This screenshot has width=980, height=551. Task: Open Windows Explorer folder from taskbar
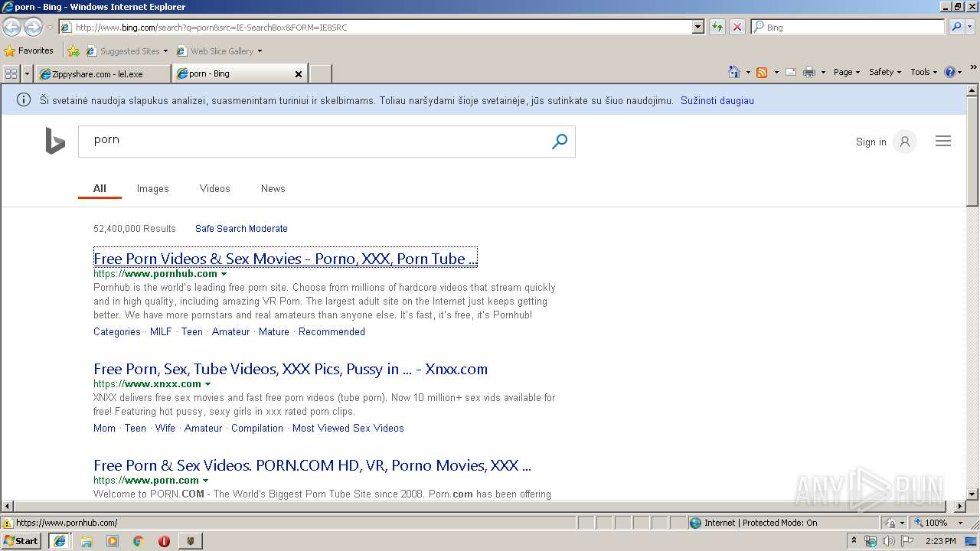(87, 541)
